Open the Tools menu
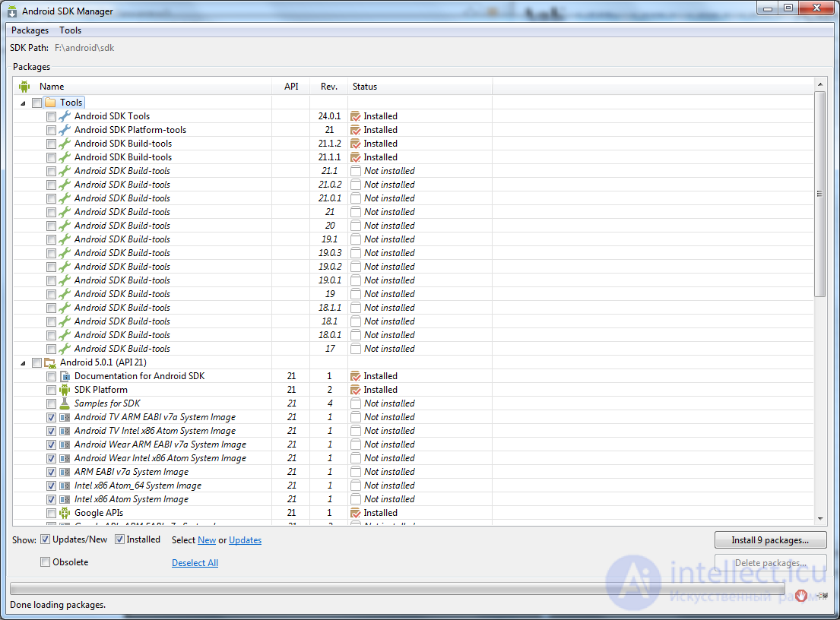840x620 pixels. point(70,30)
